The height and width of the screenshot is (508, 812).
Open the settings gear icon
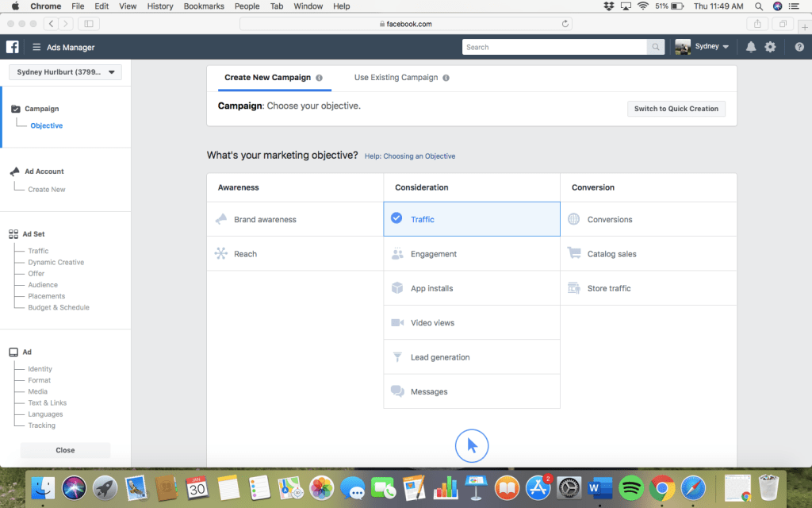point(770,47)
